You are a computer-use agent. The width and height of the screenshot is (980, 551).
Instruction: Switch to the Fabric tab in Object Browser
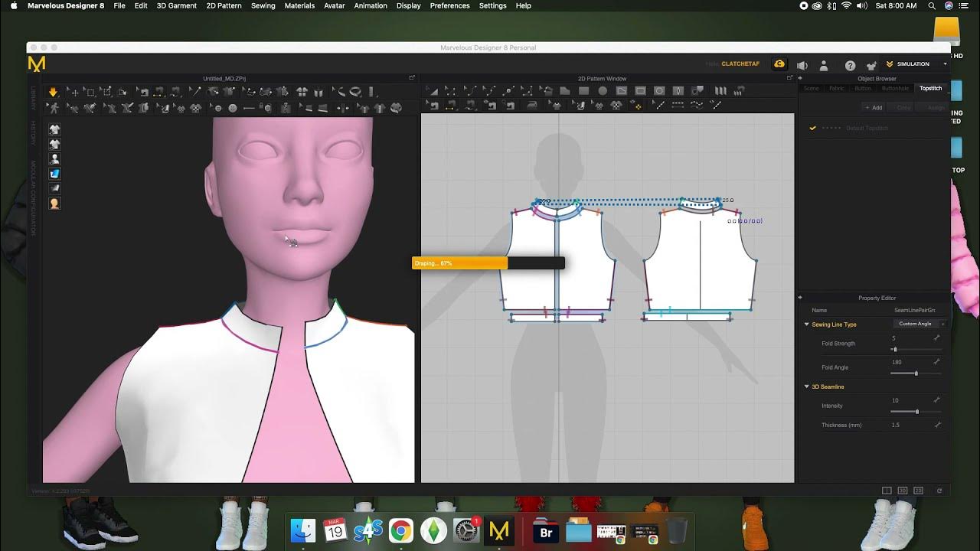(x=837, y=89)
